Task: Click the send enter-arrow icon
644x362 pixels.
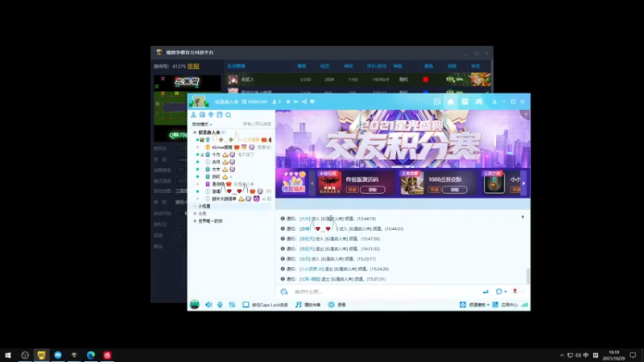Action: click(485, 292)
